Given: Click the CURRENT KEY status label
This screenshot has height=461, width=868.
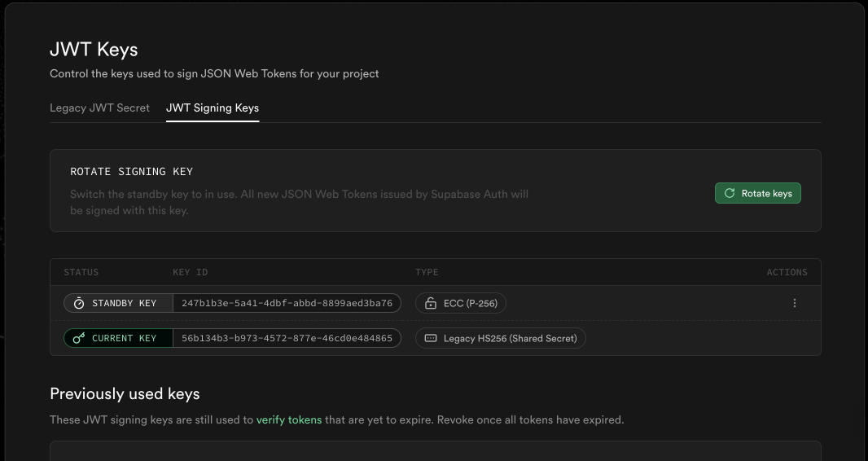Looking at the screenshot, I should click(x=124, y=338).
